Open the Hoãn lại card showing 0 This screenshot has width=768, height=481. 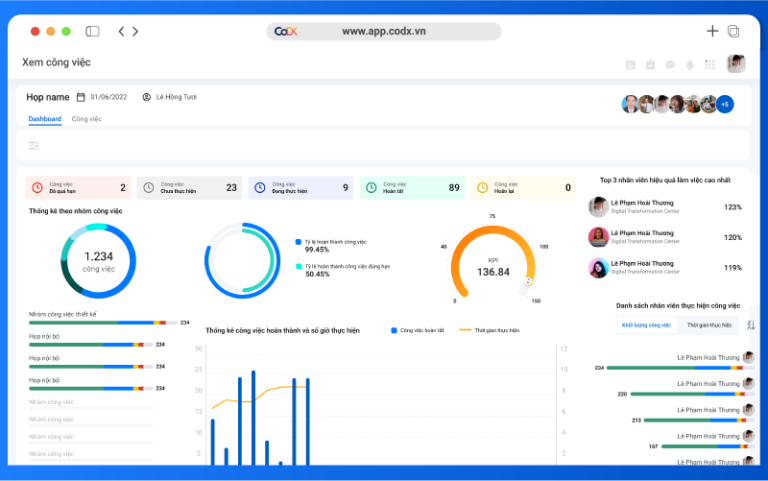click(523, 188)
